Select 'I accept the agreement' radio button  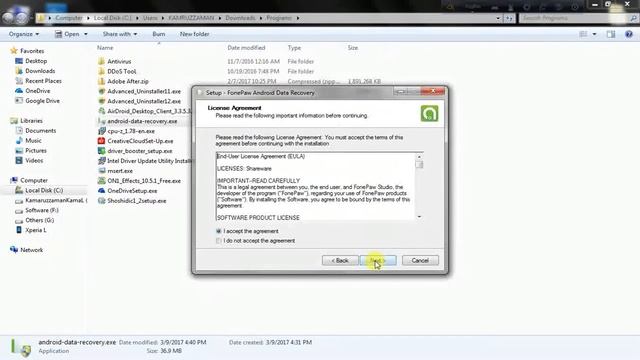pyautogui.click(x=219, y=231)
